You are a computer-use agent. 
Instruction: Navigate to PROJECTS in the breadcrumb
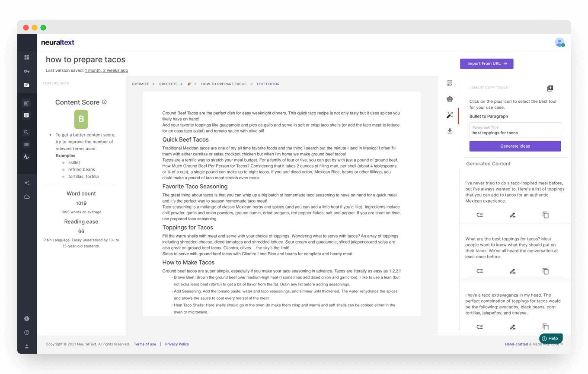pyautogui.click(x=168, y=84)
